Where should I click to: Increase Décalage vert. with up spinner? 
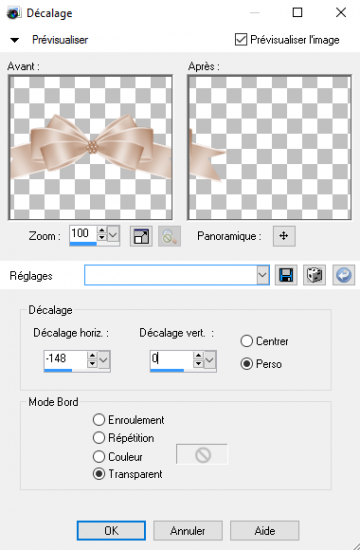pyautogui.click(x=198, y=355)
